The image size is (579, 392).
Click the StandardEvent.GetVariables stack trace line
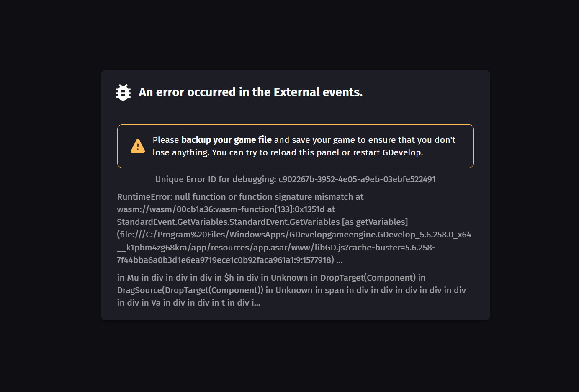point(262,222)
